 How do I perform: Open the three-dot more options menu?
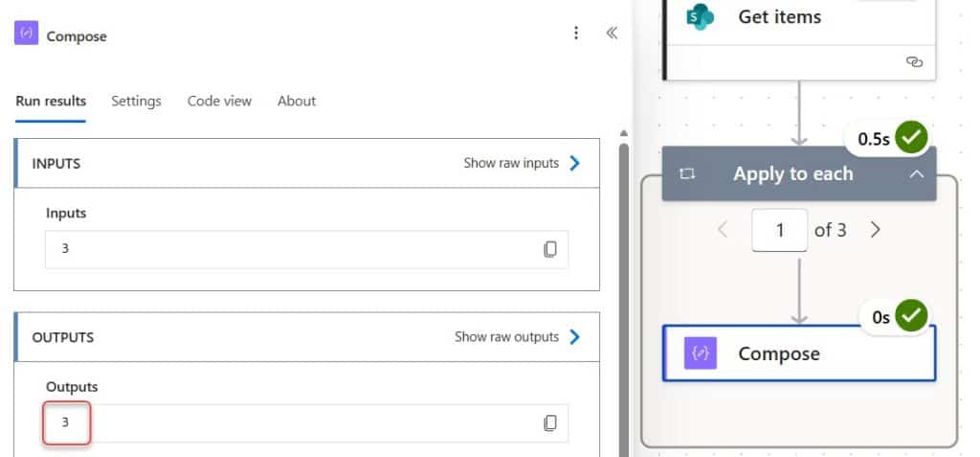point(576,34)
